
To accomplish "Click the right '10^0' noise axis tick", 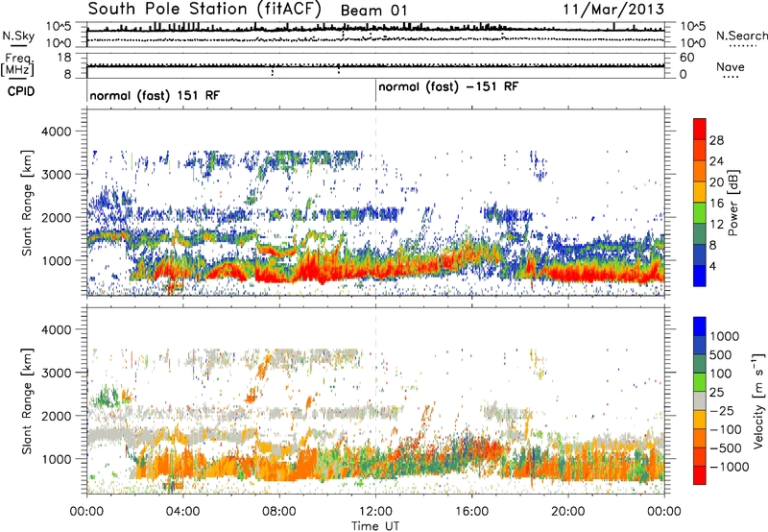I will click(692, 43).
